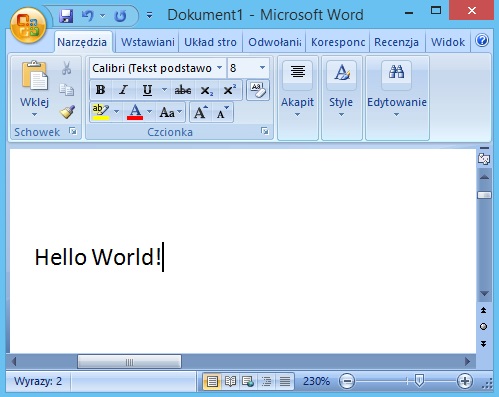
Task: Switch to Print Layout view
Action: click(212, 381)
